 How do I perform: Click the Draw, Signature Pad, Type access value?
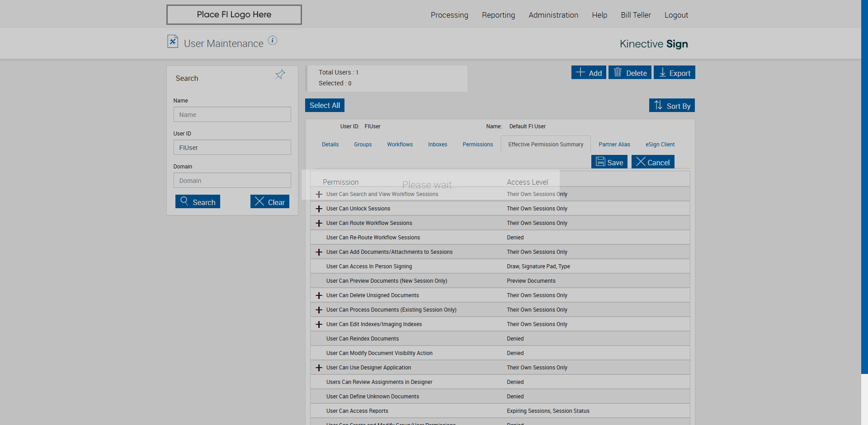click(538, 266)
